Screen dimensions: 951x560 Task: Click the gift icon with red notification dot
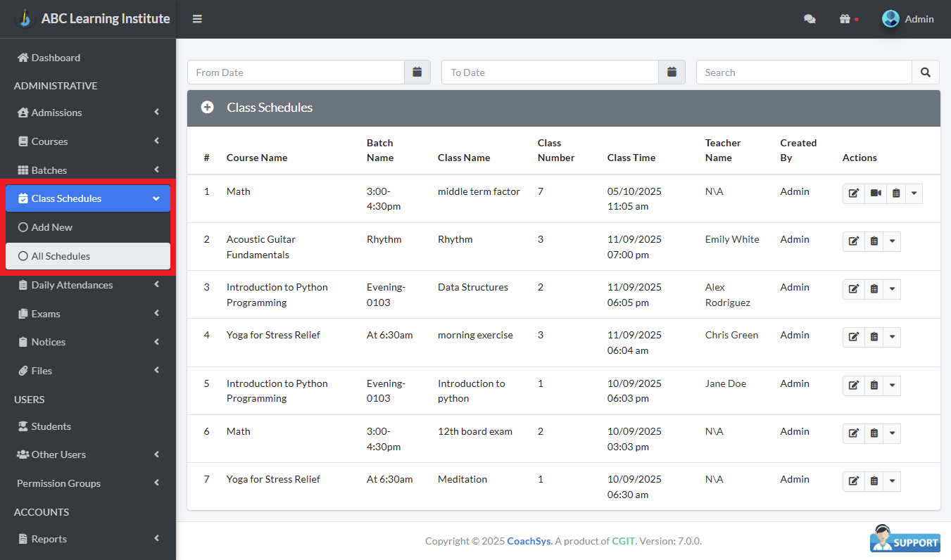(x=845, y=19)
